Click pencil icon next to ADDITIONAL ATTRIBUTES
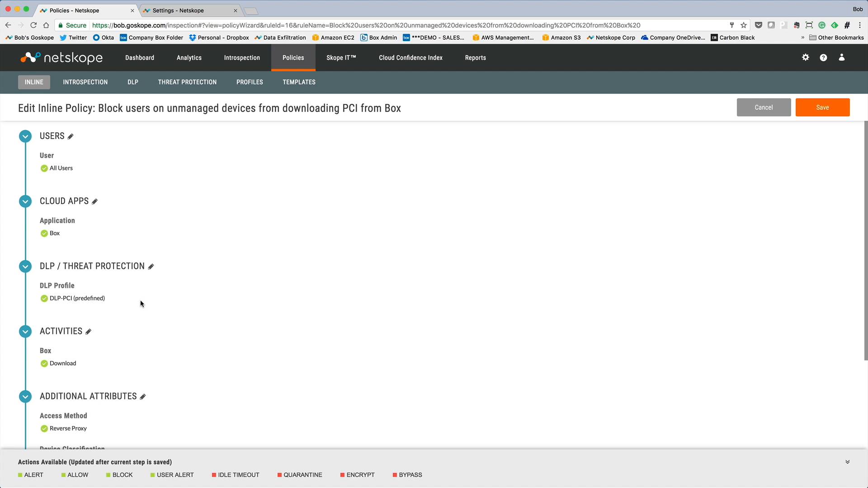This screenshot has height=488, width=868. click(143, 397)
